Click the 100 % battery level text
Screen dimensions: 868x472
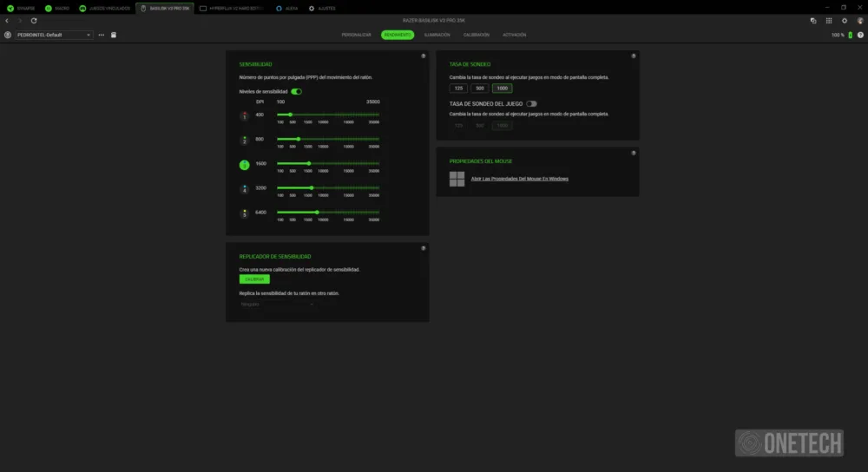(838, 35)
